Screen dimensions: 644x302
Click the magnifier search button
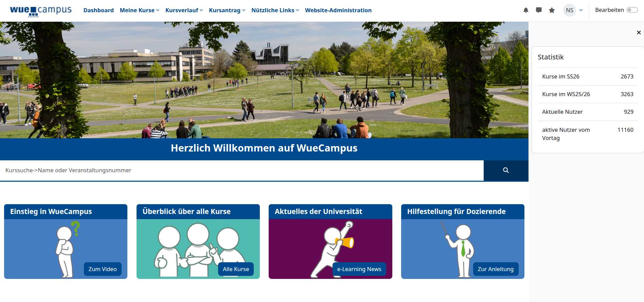click(x=506, y=170)
